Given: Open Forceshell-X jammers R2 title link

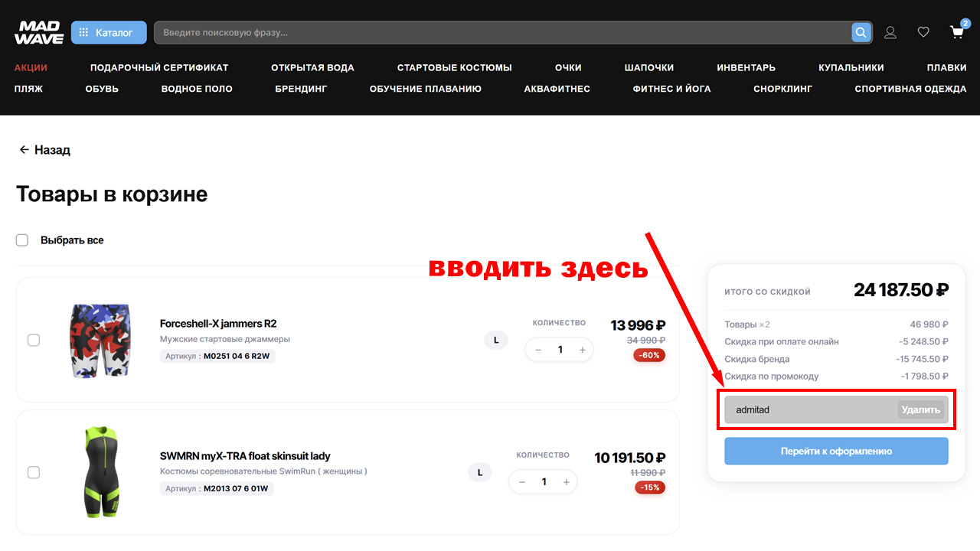Looking at the screenshot, I should tap(218, 324).
